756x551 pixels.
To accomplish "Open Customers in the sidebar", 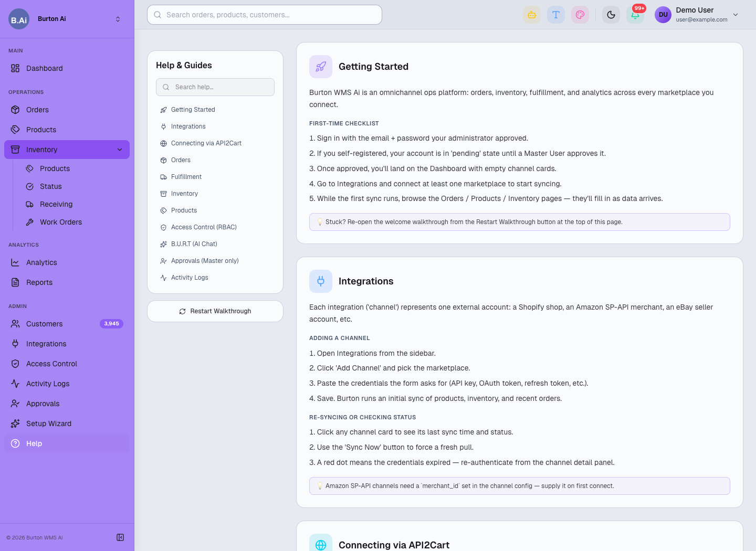I will (67, 324).
